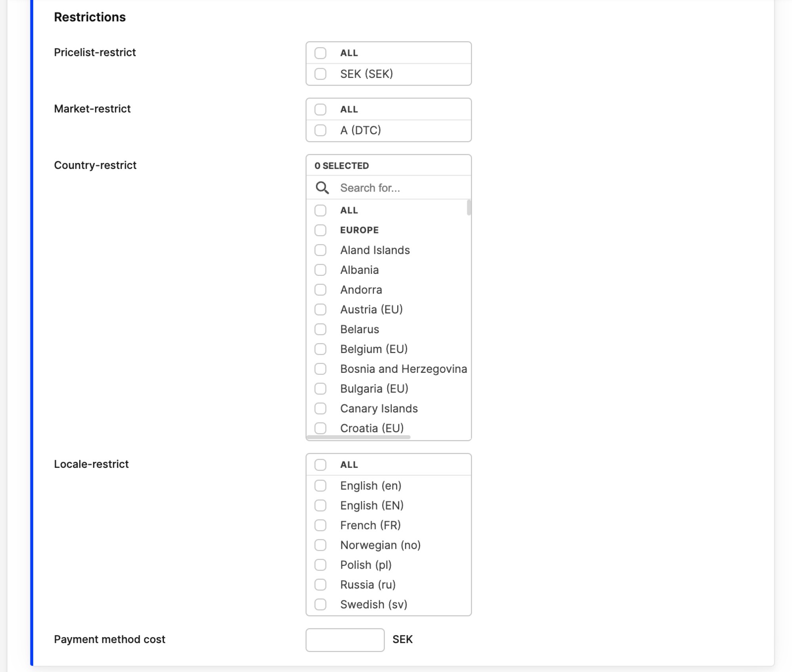Click the SEK (SEK) checkbox in Pricelist-restrict
Image resolution: width=792 pixels, height=672 pixels.
320,73
